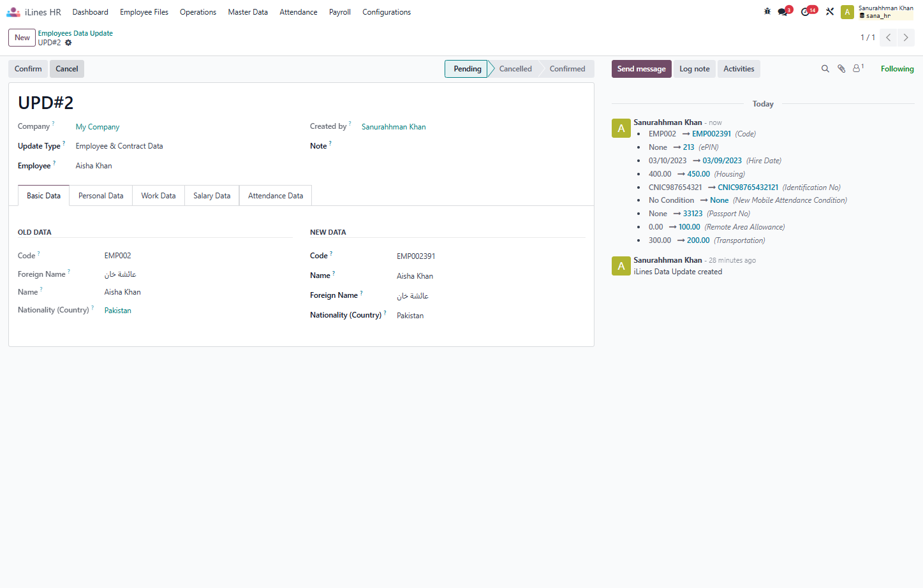Open the chatter Activities button
This screenshot has width=923, height=588.
[x=739, y=69]
